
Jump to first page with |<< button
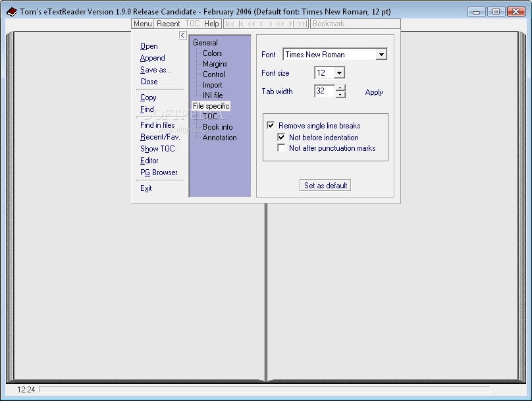tap(230, 24)
